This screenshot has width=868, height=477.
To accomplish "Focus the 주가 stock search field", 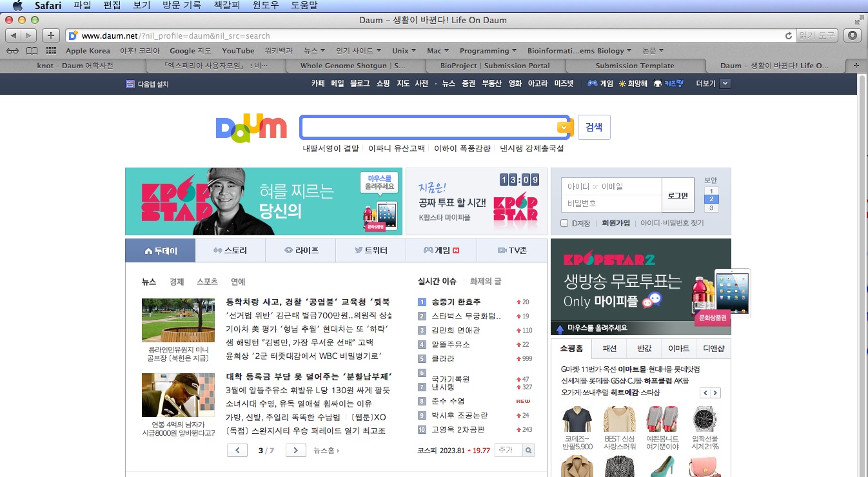I will [x=508, y=451].
